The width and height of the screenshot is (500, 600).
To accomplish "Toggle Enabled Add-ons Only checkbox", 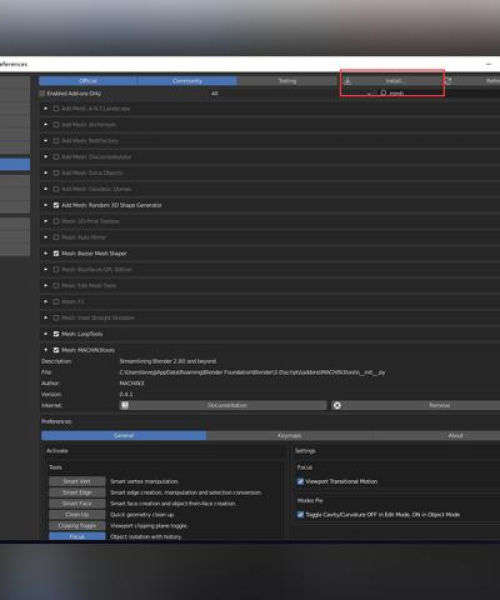I will click(x=42, y=93).
